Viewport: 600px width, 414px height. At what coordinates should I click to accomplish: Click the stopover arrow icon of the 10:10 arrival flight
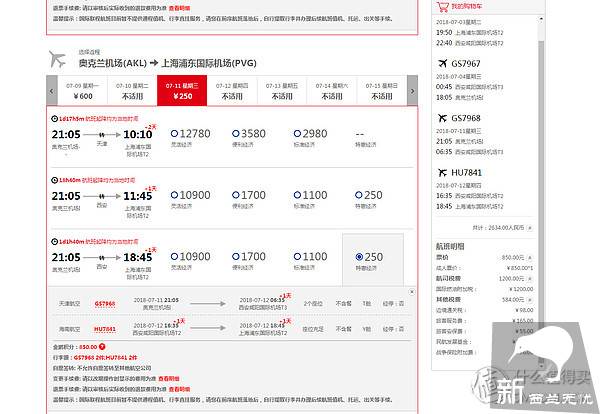click(102, 135)
